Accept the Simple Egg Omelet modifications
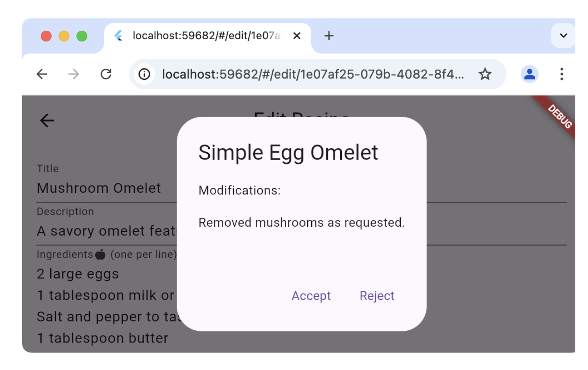The width and height of the screenshot is (588, 370). tap(311, 296)
